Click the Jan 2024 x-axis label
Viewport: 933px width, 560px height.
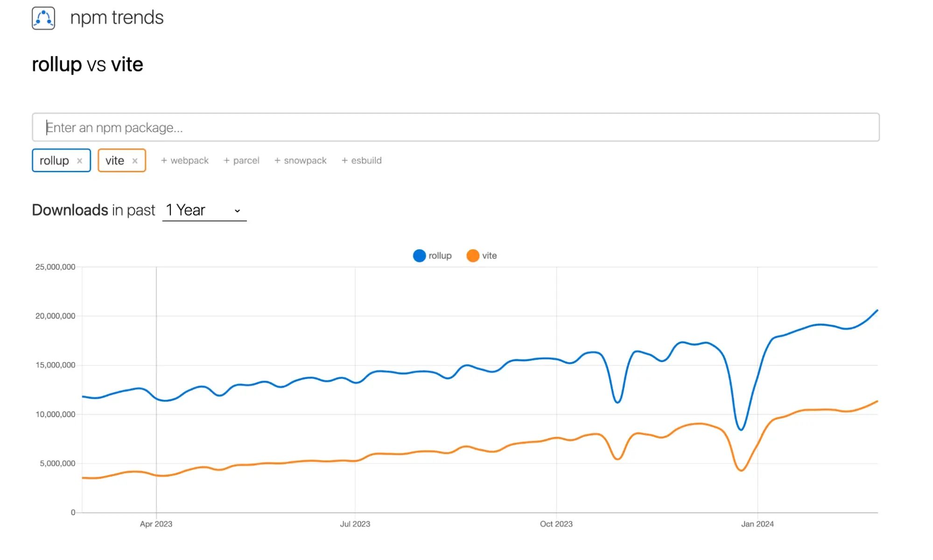click(x=757, y=524)
